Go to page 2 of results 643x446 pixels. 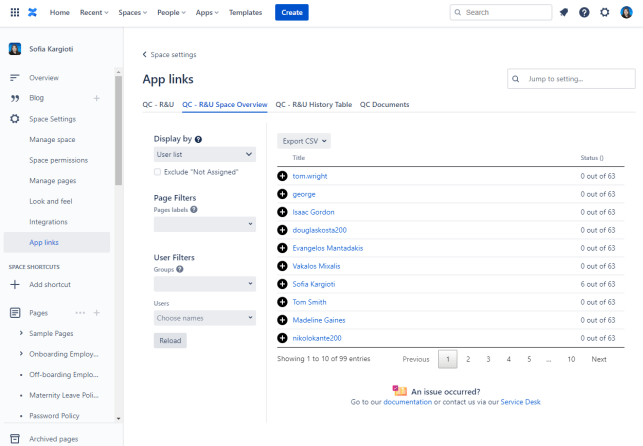tap(468, 359)
